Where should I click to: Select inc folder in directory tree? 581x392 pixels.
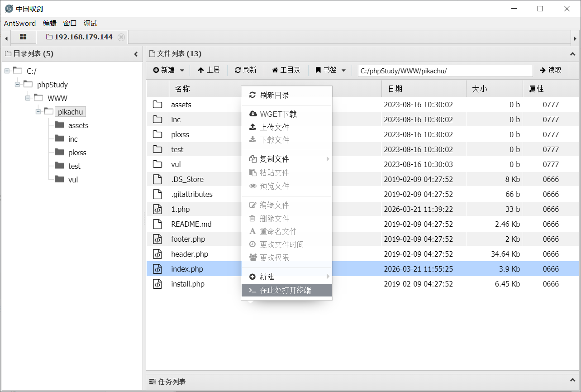click(x=73, y=139)
